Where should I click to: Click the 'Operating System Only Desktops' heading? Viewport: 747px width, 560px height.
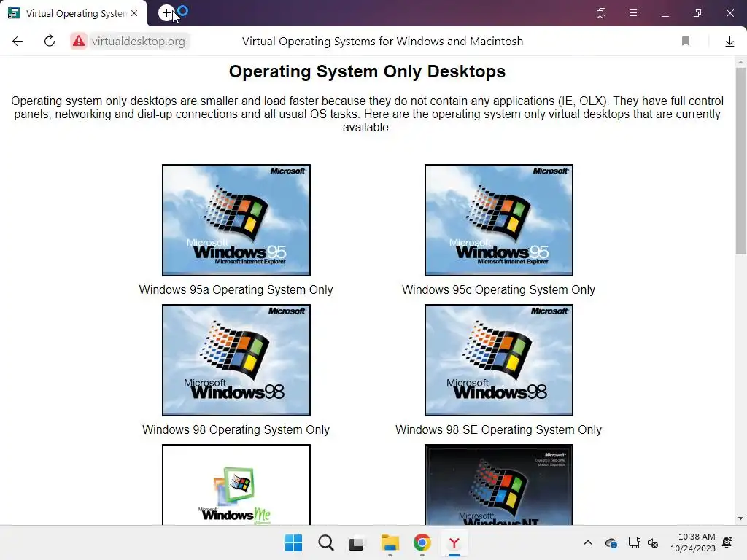coord(367,71)
